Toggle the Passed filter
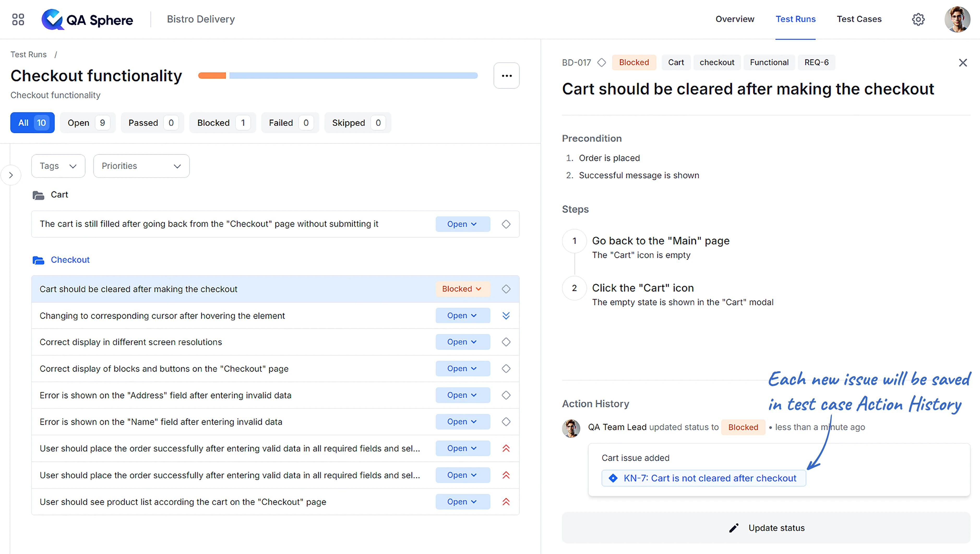This screenshot has width=980, height=554. 152,123
